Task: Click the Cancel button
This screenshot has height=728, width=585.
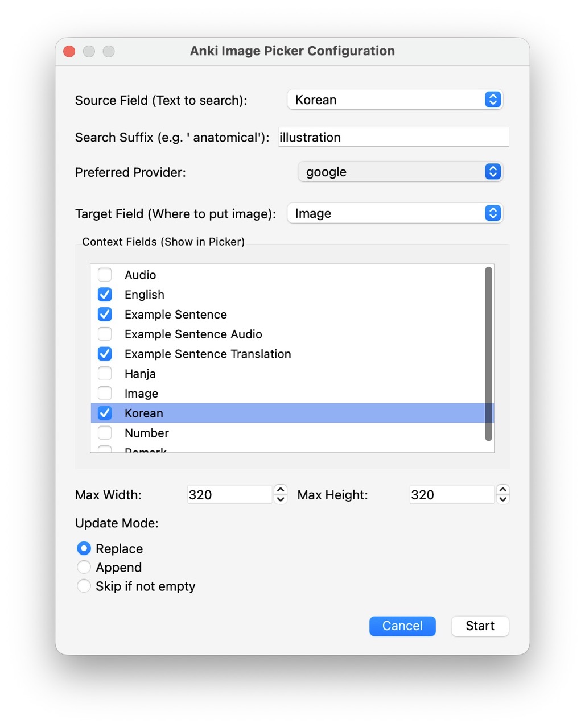Action: point(402,626)
